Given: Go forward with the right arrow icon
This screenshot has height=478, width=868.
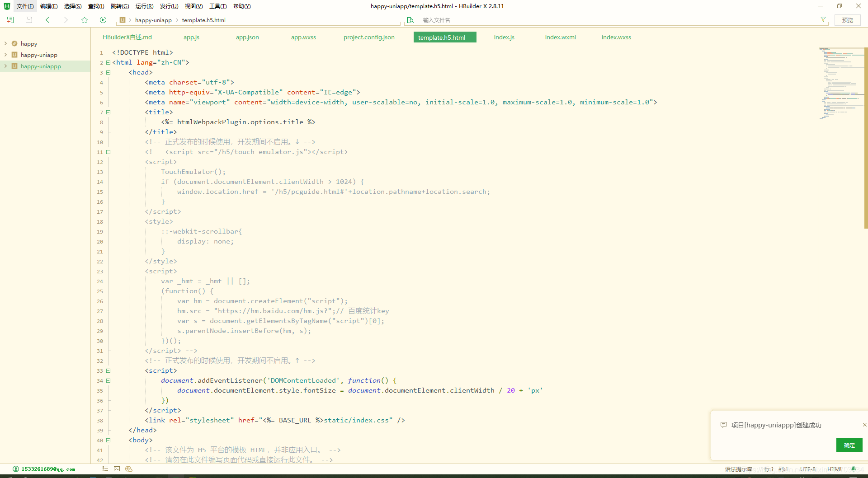Looking at the screenshot, I should [x=66, y=20].
